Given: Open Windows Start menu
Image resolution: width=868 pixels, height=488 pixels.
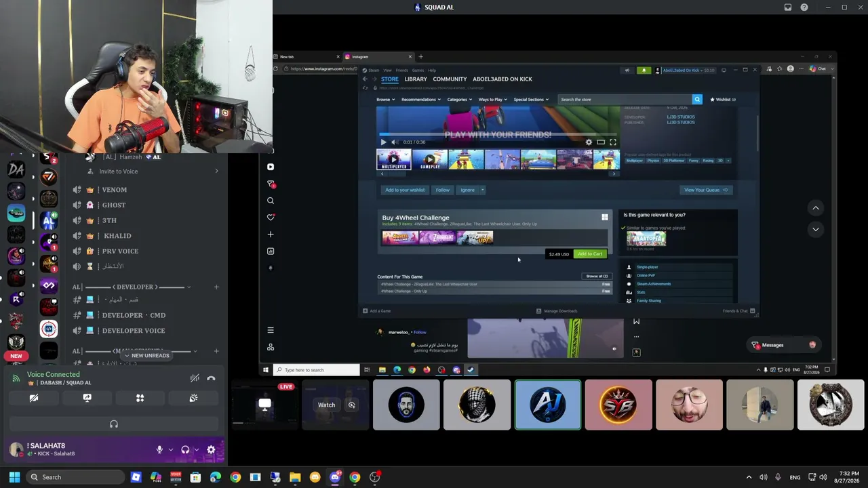Looking at the screenshot, I should pyautogui.click(x=14, y=477).
